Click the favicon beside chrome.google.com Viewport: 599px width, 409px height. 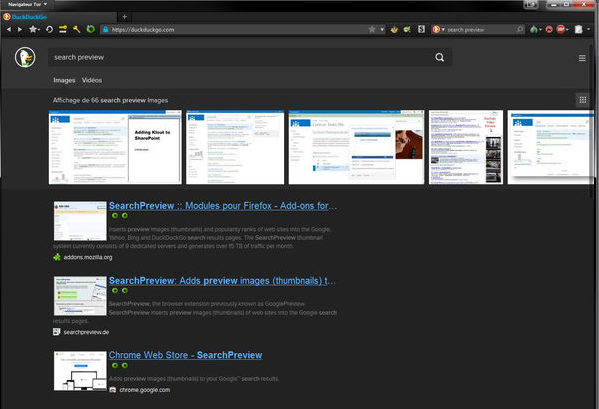pos(113,390)
